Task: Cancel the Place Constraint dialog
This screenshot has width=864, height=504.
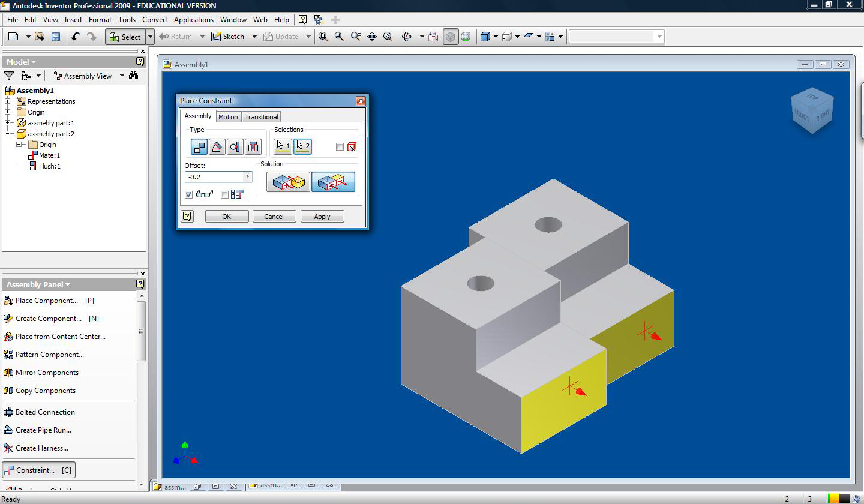Action: coord(274,217)
